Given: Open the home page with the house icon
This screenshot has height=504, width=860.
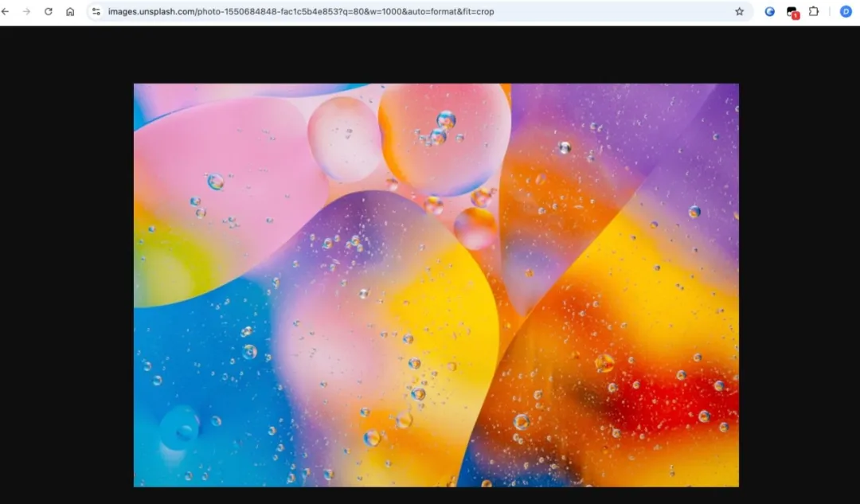Looking at the screenshot, I should point(70,12).
